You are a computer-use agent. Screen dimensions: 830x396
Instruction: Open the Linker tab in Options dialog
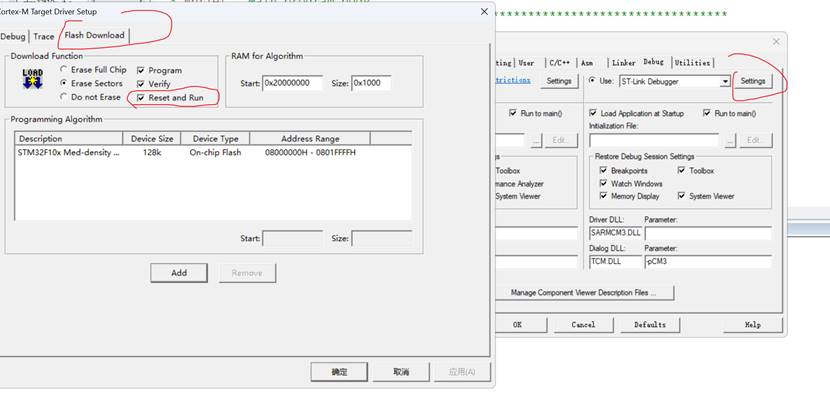point(624,63)
